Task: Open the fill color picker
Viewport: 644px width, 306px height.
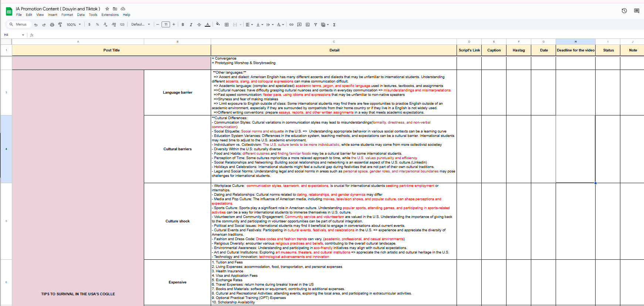Action: pos(218,24)
